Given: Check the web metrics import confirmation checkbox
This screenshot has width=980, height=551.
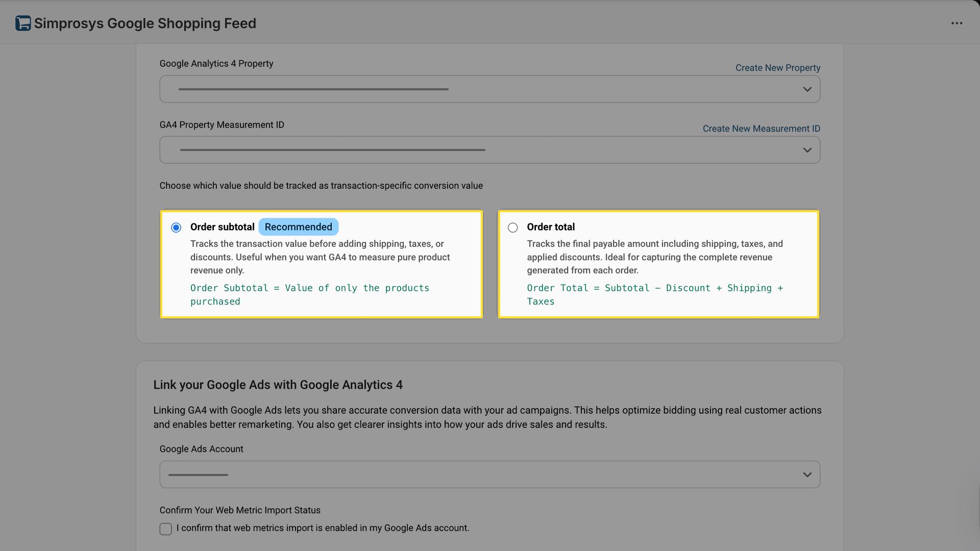Looking at the screenshot, I should coord(165,529).
